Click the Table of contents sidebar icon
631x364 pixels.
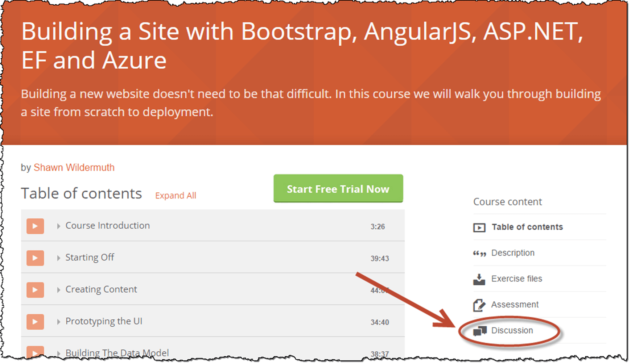pos(479,227)
